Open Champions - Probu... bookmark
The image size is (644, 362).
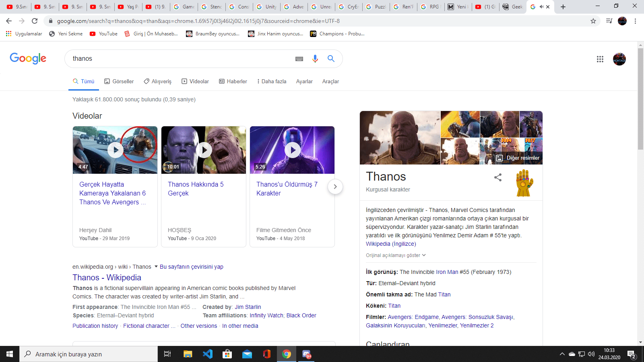337,34
